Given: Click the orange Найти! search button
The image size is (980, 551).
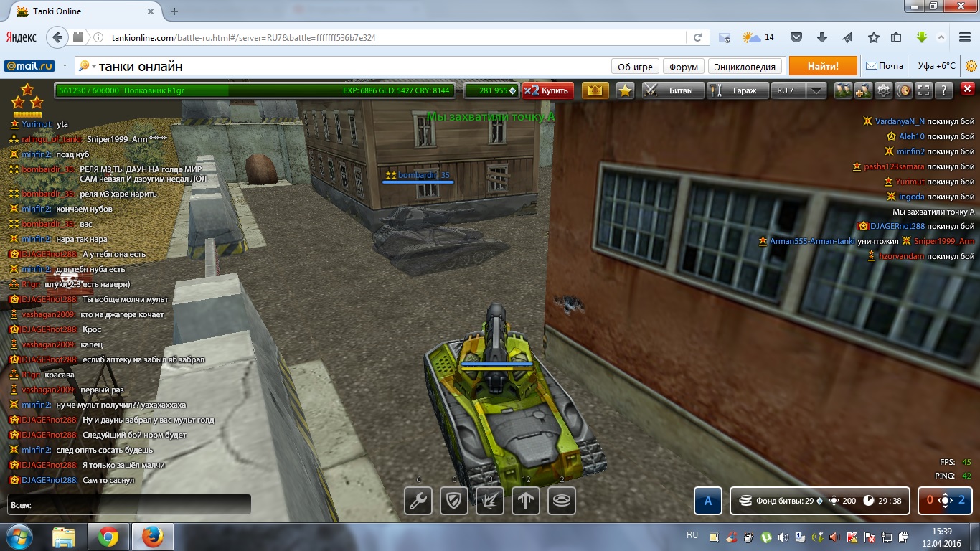Looking at the screenshot, I should click(823, 66).
